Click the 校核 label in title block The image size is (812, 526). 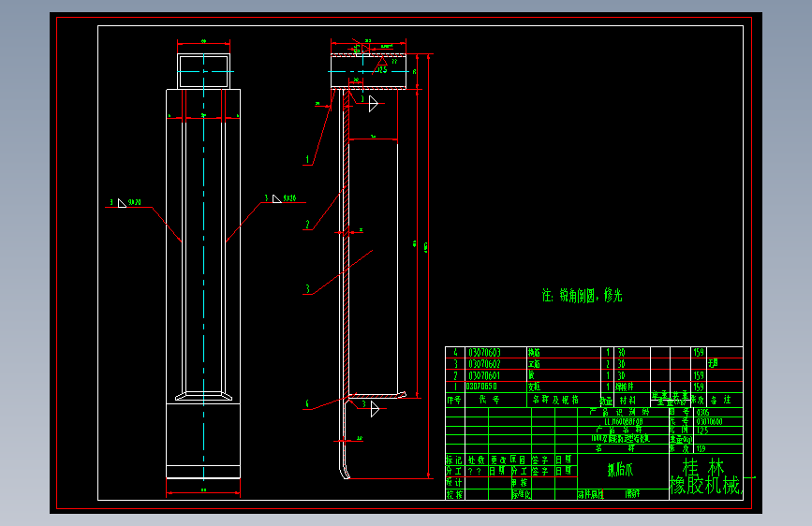pyautogui.click(x=454, y=494)
